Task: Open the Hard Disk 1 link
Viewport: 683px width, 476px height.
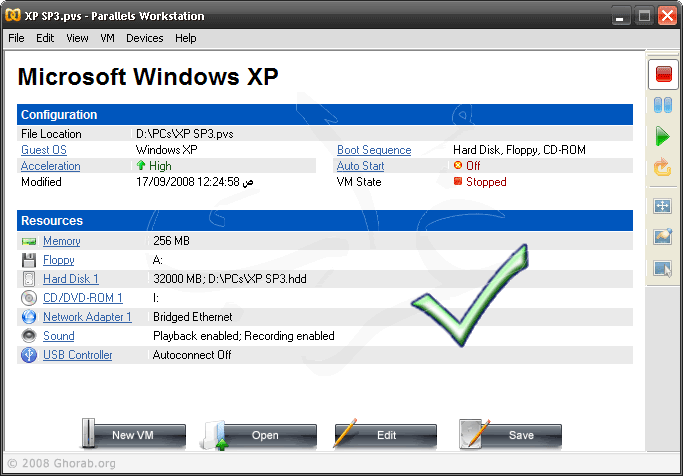Action: pos(71,279)
